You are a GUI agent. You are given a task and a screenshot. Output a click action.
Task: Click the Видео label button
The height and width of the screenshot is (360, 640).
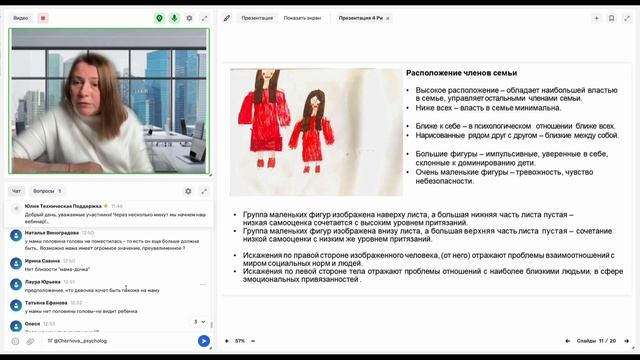coord(20,18)
